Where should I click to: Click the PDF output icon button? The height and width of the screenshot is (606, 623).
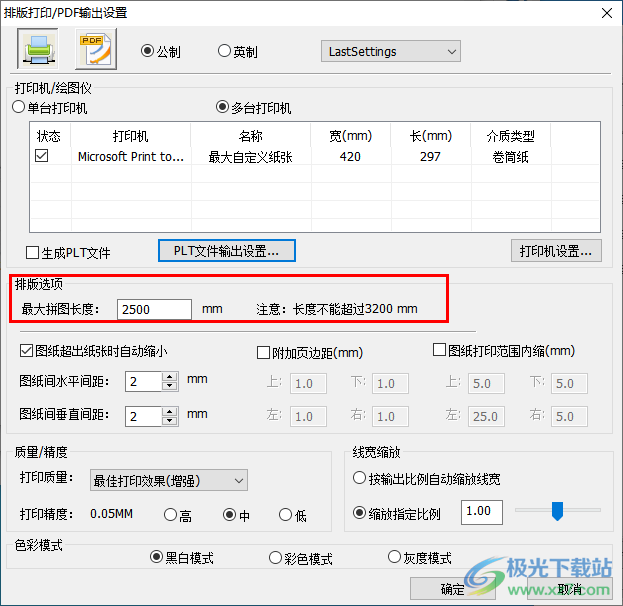point(96,48)
